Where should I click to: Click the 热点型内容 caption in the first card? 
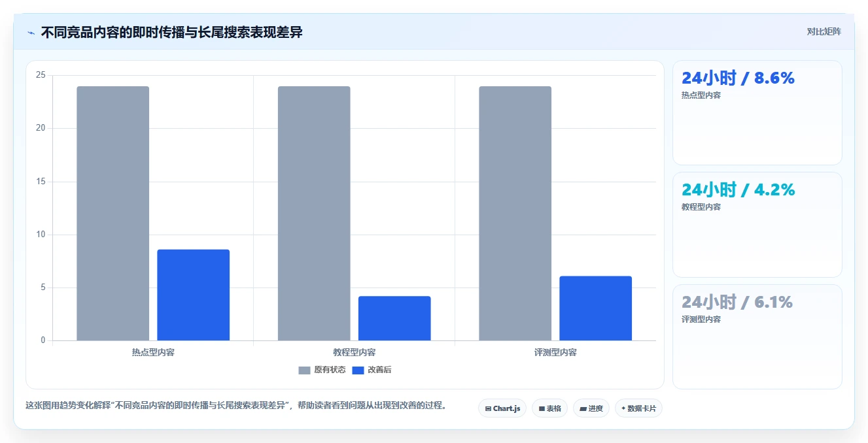click(701, 95)
